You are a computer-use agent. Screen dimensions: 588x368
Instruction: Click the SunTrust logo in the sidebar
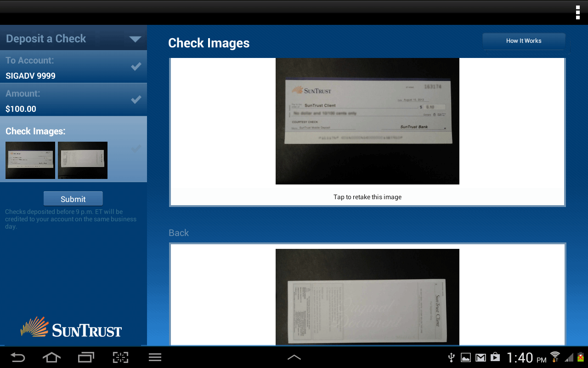[x=71, y=328]
